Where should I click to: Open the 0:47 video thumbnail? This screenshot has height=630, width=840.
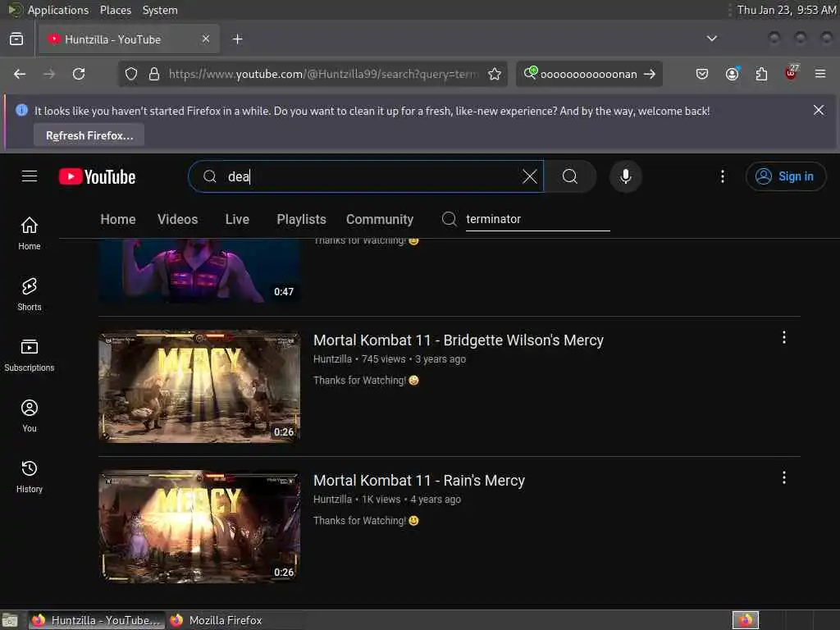tap(199, 271)
